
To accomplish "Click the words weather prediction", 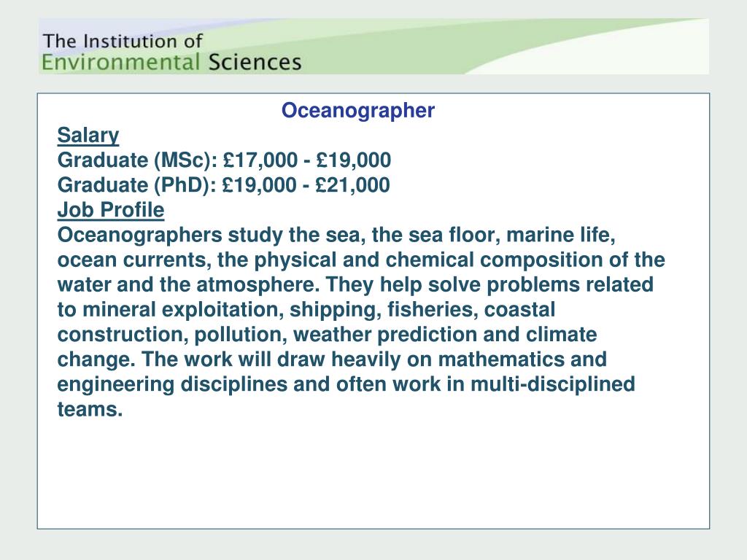I will point(385,334).
